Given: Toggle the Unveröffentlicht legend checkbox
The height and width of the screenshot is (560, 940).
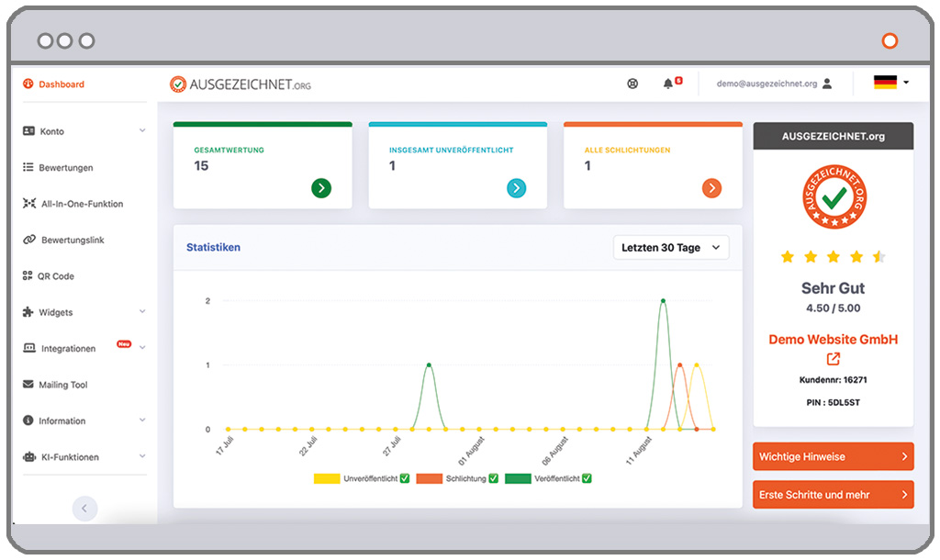Looking at the screenshot, I should [405, 478].
